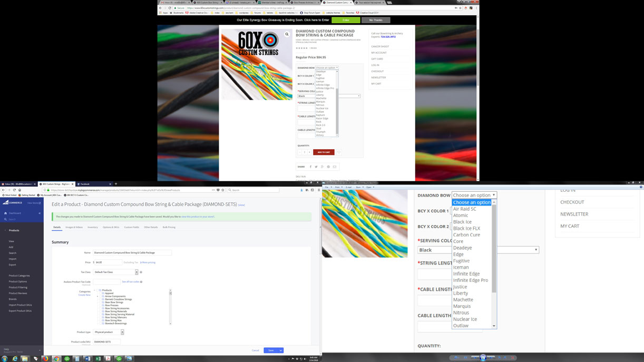Click Cancel on product edit page
644x362 pixels.
click(x=255, y=350)
